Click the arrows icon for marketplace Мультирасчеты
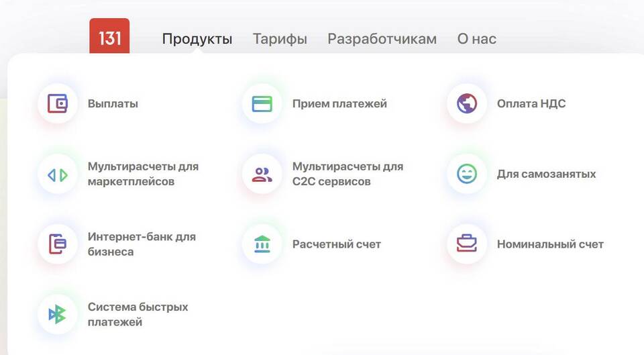This screenshot has height=355, width=644. 58,174
